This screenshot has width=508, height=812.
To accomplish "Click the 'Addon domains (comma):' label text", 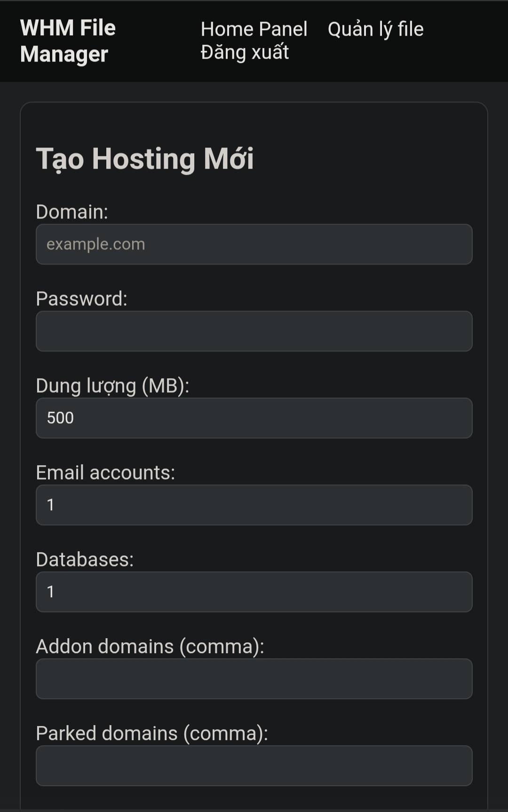I will [x=150, y=647].
